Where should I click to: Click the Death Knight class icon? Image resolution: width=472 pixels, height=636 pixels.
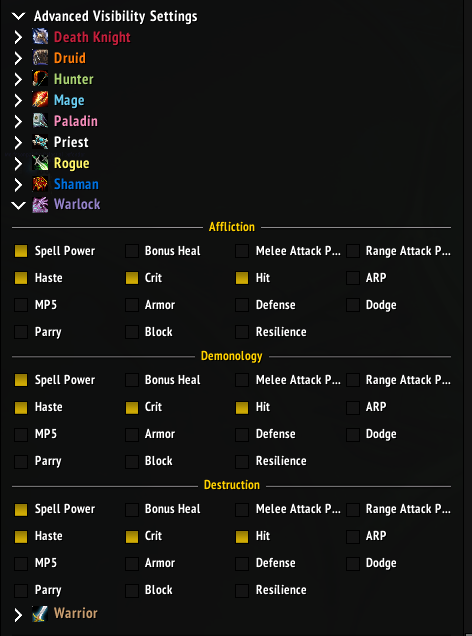[40, 37]
